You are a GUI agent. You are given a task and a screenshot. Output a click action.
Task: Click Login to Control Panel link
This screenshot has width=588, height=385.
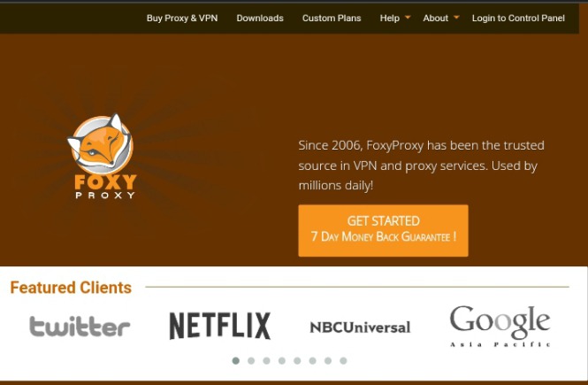[x=518, y=18]
